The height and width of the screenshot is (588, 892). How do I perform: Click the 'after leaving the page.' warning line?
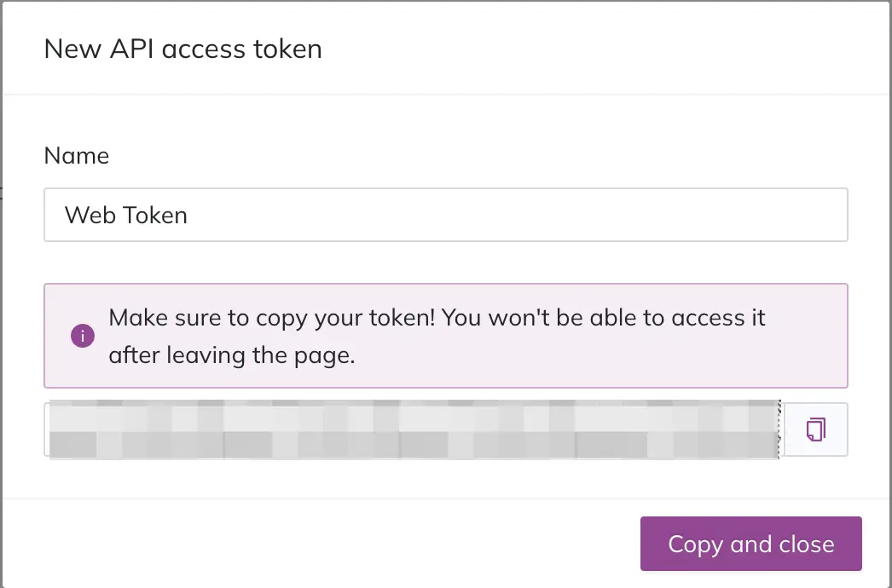[232, 355]
